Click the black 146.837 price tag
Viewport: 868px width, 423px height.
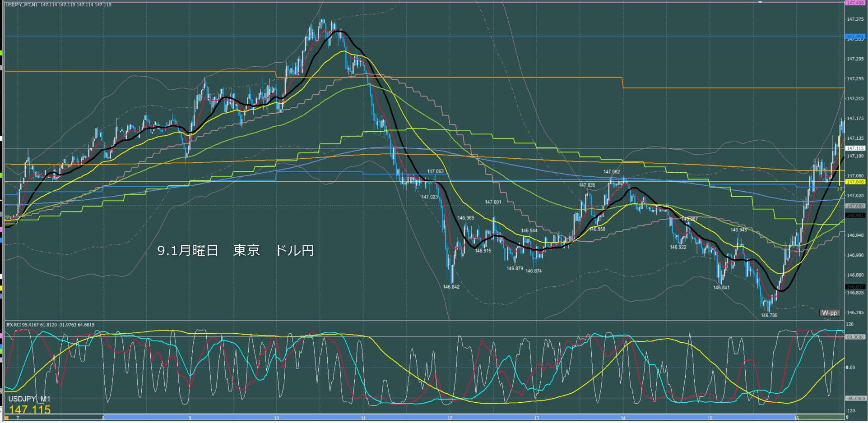[x=855, y=287]
